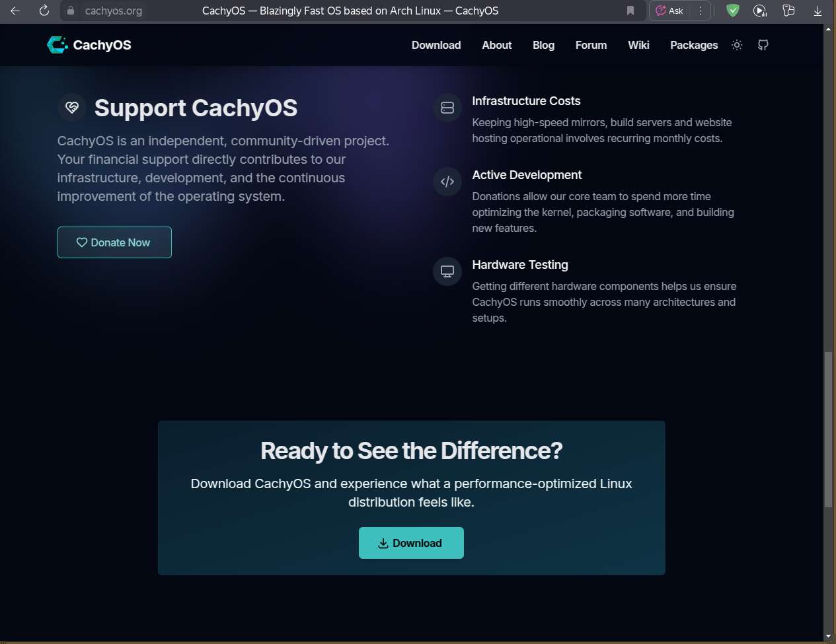Click the "Support CachyOS" heading
The image size is (836, 644).
click(196, 108)
